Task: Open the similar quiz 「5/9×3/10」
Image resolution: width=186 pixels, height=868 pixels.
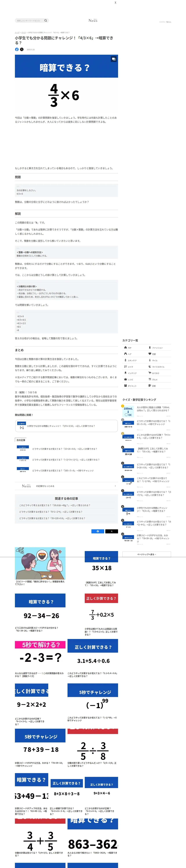Action: tap(66, 426)
